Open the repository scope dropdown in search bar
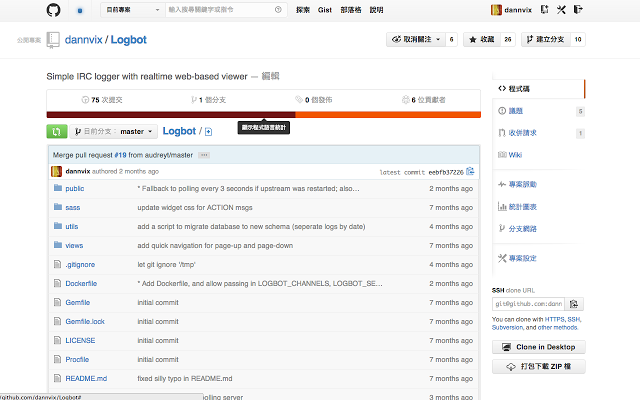 pyautogui.click(x=133, y=10)
